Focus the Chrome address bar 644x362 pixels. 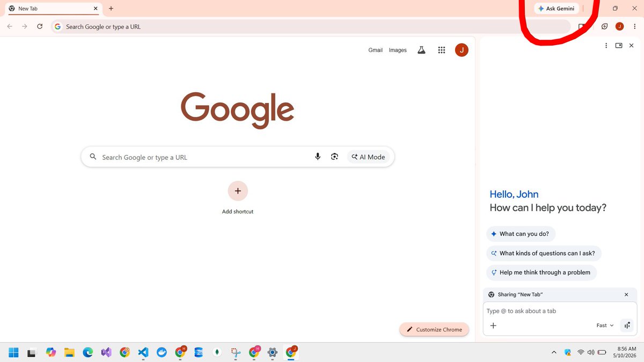(x=311, y=26)
